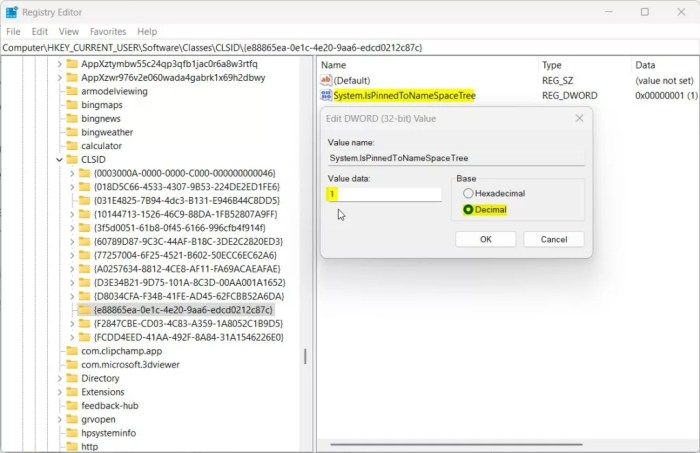Click the values pane horizontal scrollbar

(456, 445)
